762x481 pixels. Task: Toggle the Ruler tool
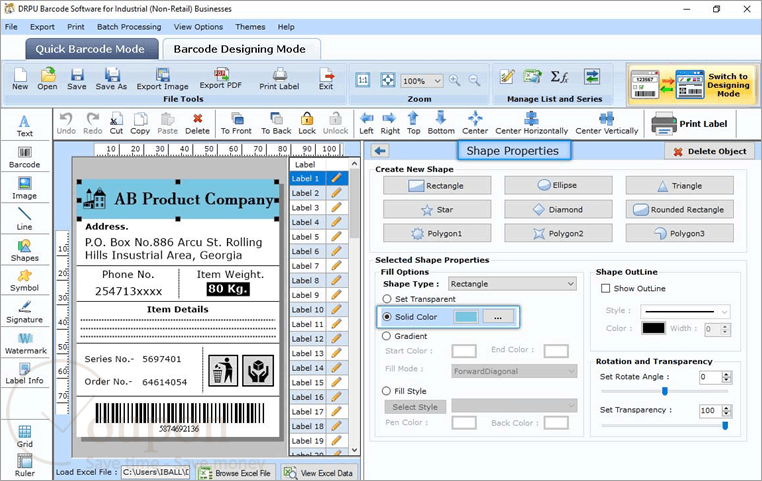(x=25, y=465)
